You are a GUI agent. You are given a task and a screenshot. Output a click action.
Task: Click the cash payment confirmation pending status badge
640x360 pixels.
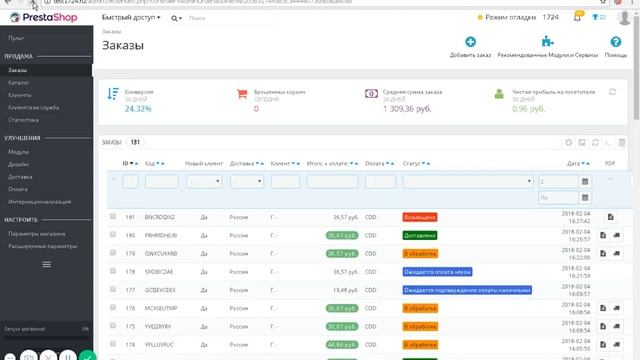467,290
